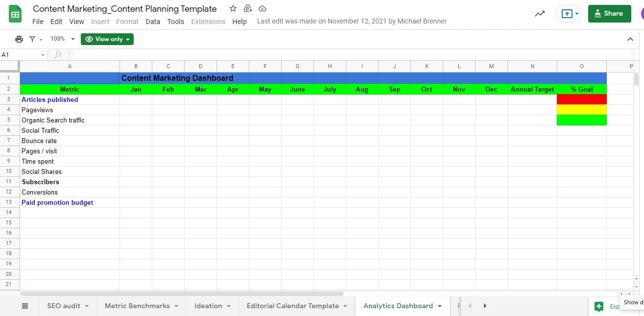
Task: Open spreadsheet insights via trends icon
Action: 539,14
